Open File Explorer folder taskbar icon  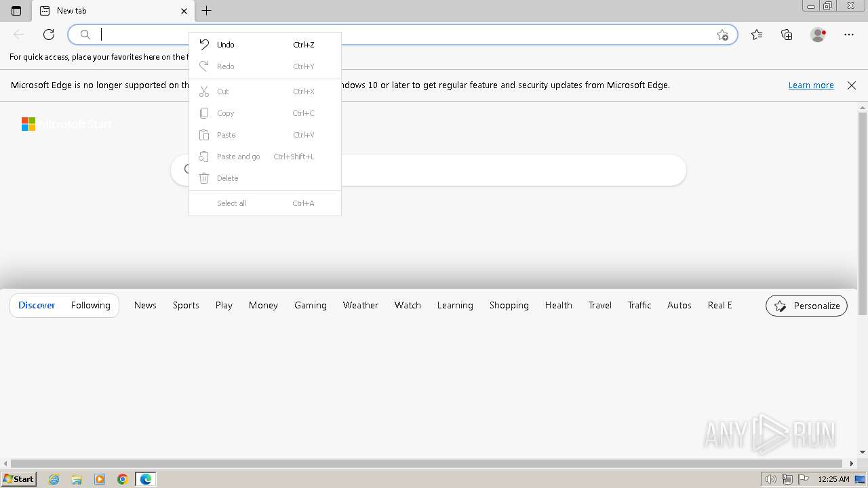point(77,479)
